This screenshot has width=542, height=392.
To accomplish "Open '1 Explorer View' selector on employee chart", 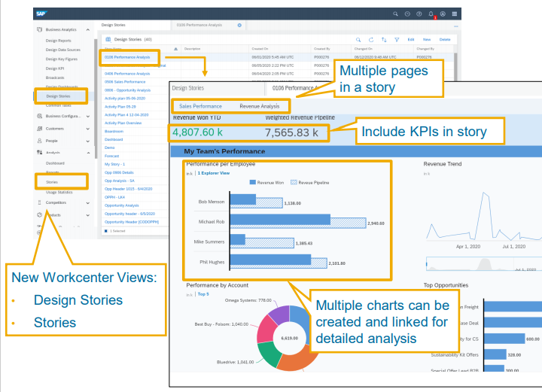I will [x=214, y=173].
